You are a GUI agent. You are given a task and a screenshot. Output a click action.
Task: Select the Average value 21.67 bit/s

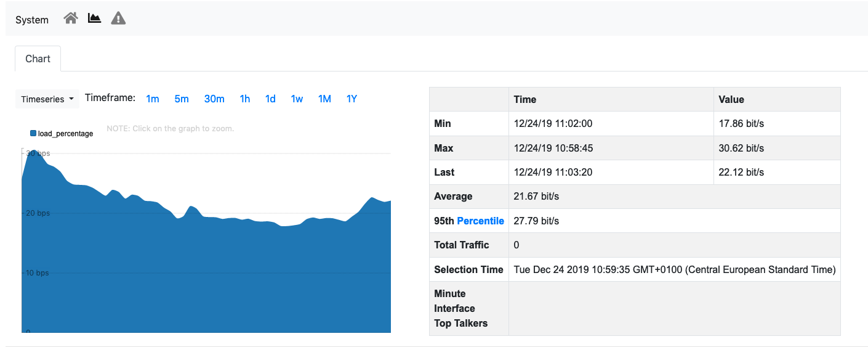pyautogui.click(x=536, y=196)
